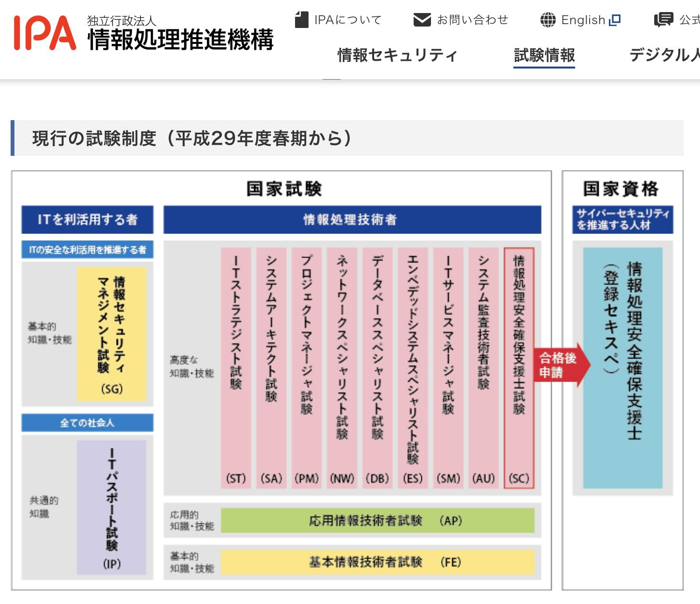This screenshot has width=700, height=604.
Task: Click the red-outlined 情報処理安全確保支援士試験 (SC) column
Action: point(519,368)
